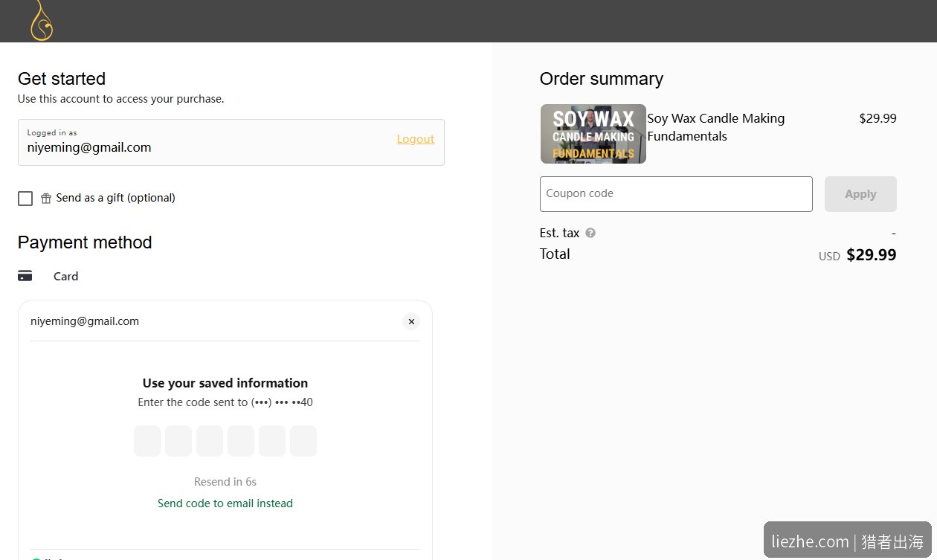937x560 pixels.
Task: Click the Est. tax help icon
Action: coord(590,233)
